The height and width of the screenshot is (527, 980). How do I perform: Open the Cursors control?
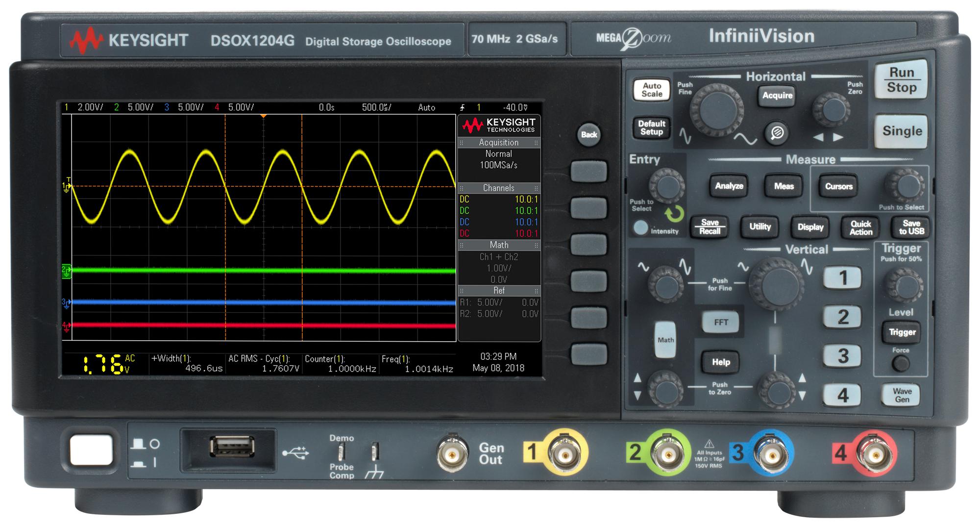pos(838,186)
